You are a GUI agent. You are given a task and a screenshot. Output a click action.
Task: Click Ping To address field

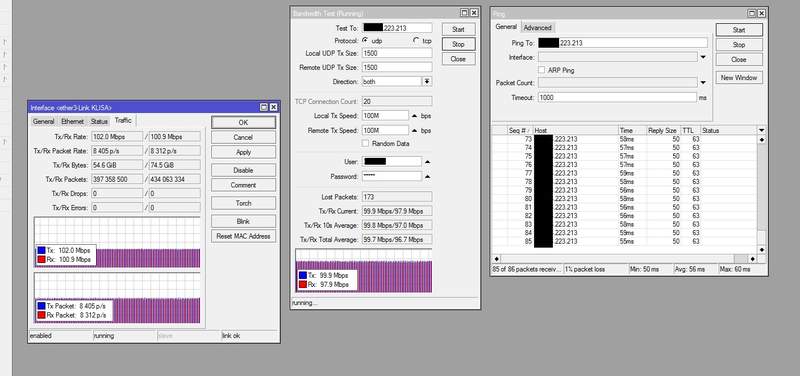(x=622, y=43)
